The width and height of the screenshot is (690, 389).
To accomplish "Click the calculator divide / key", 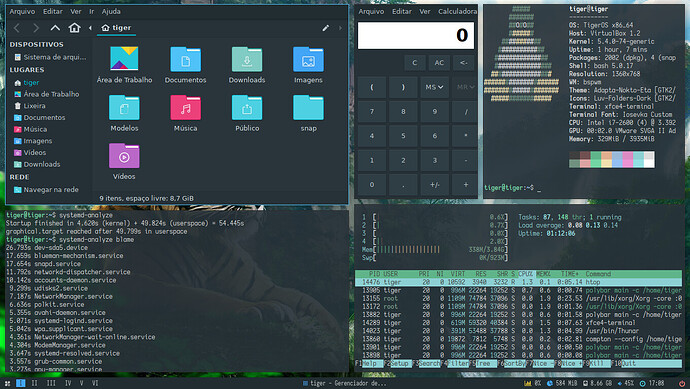I will click(x=466, y=112).
